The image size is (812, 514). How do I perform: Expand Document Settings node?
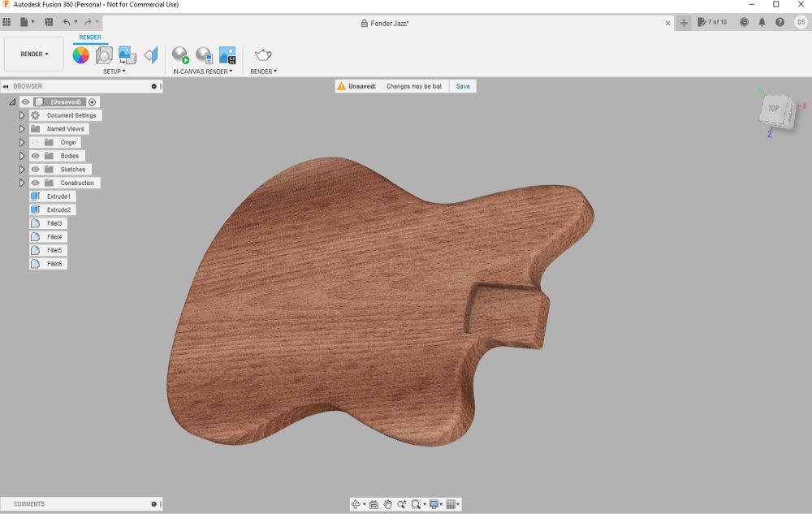(x=22, y=115)
